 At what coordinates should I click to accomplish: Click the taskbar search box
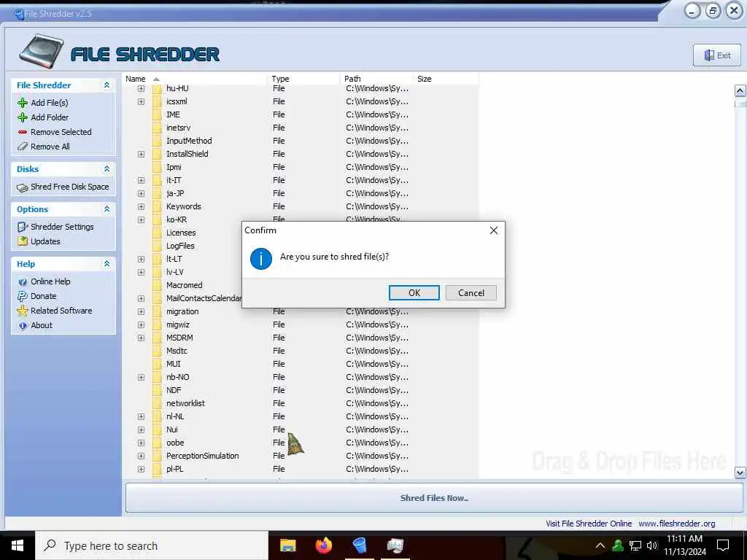tap(152, 545)
